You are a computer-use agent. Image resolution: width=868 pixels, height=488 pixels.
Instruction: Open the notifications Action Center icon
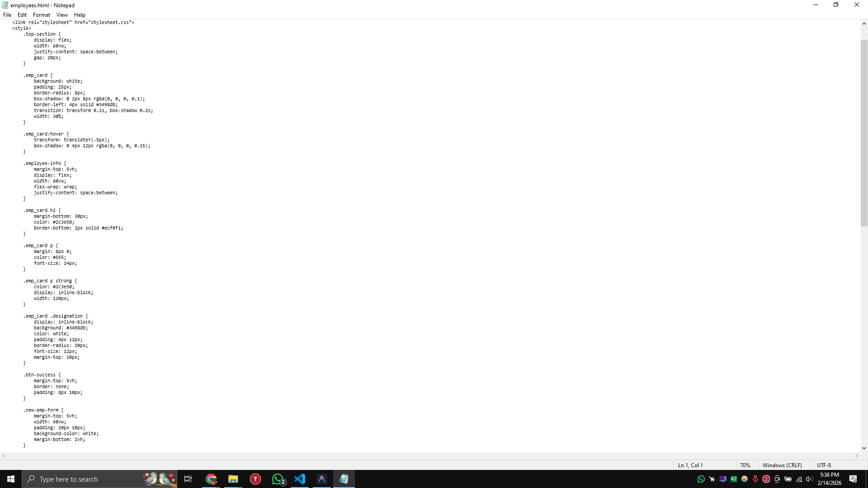[x=854, y=479]
